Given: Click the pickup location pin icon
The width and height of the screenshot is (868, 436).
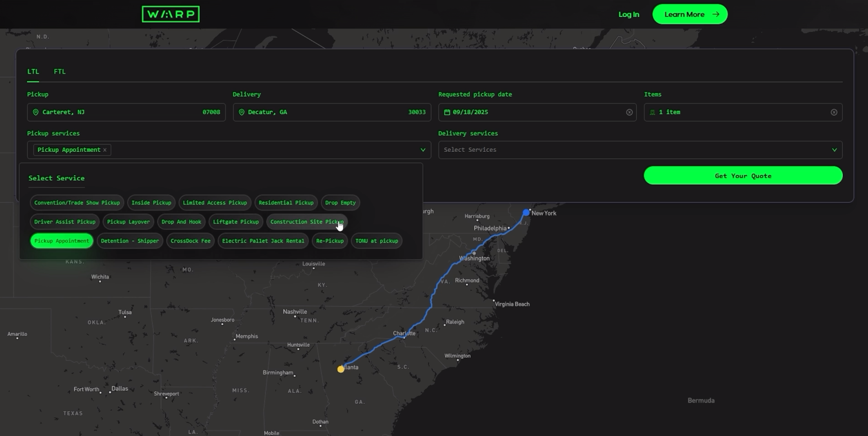Looking at the screenshot, I should coord(36,112).
